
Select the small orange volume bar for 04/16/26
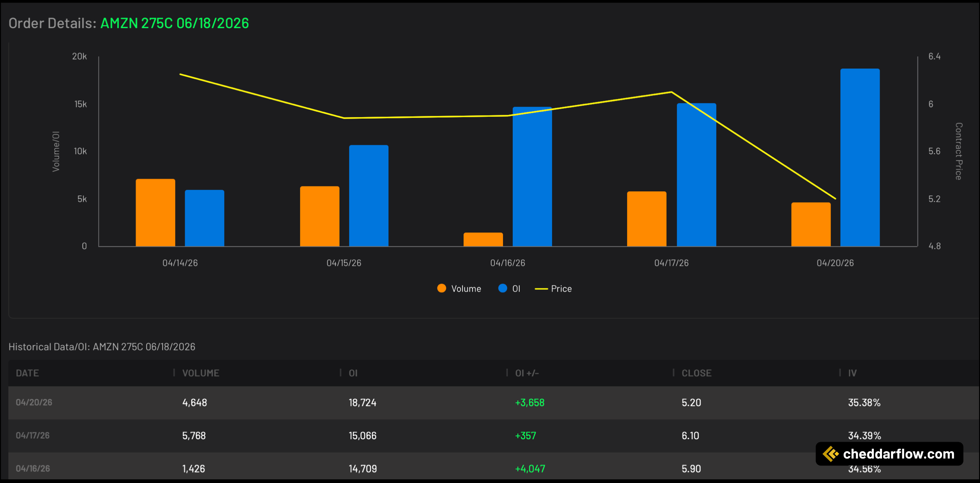[x=483, y=239]
